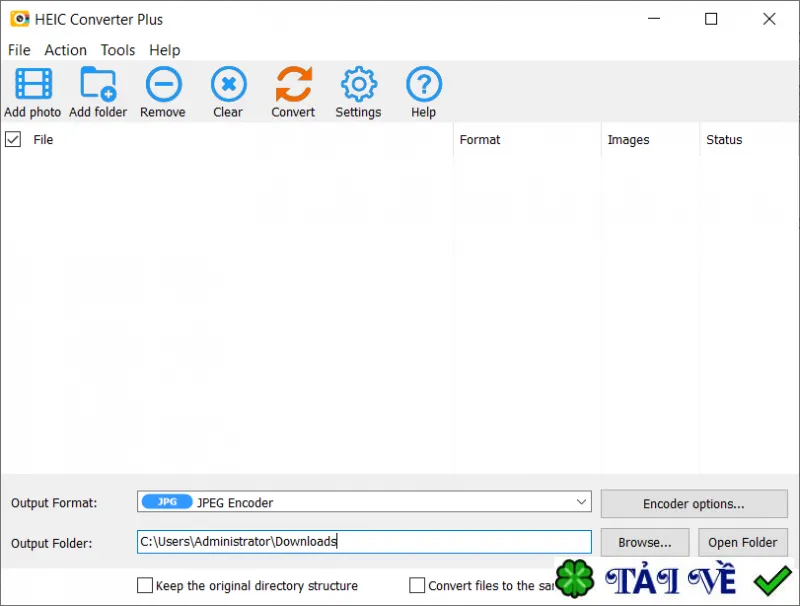Click the Encoder options button

694,503
